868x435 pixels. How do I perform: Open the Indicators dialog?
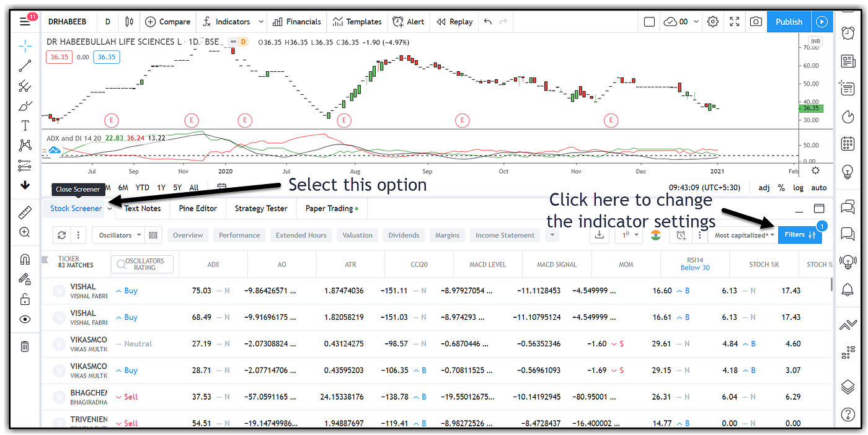coord(226,22)
